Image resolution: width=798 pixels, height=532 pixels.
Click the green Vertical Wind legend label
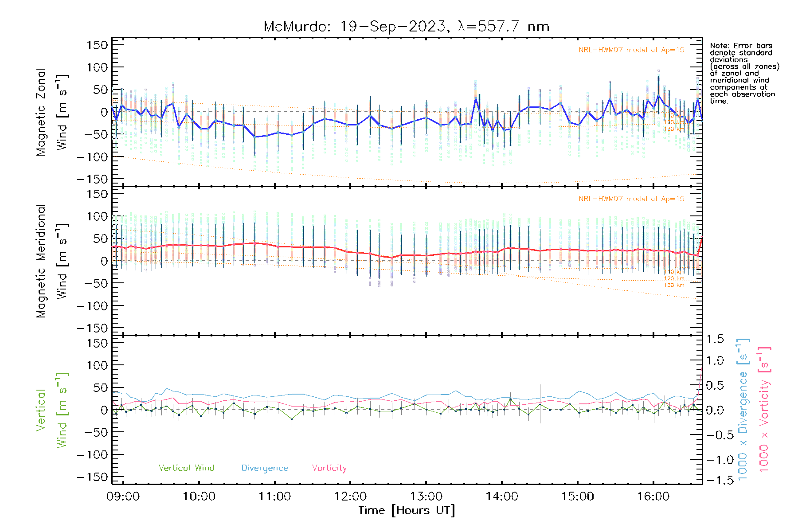pos(186,468)
